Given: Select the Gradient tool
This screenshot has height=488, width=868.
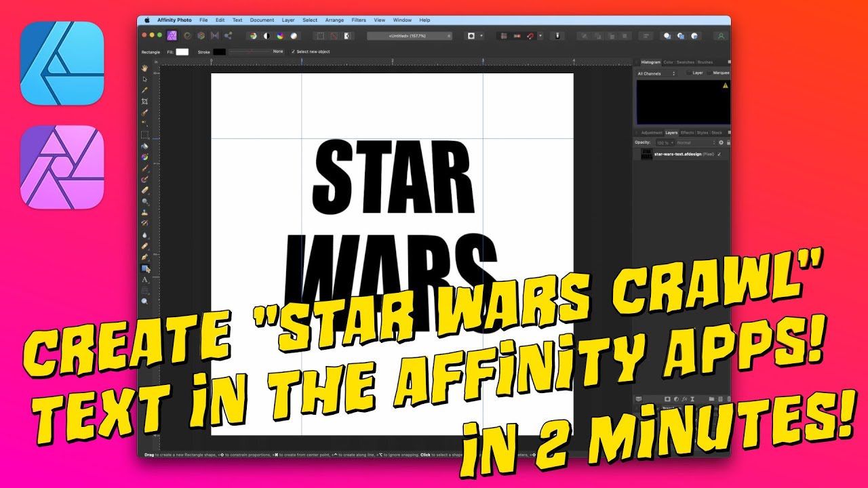Looking at the screenshot, I should [x=144, y=157].
